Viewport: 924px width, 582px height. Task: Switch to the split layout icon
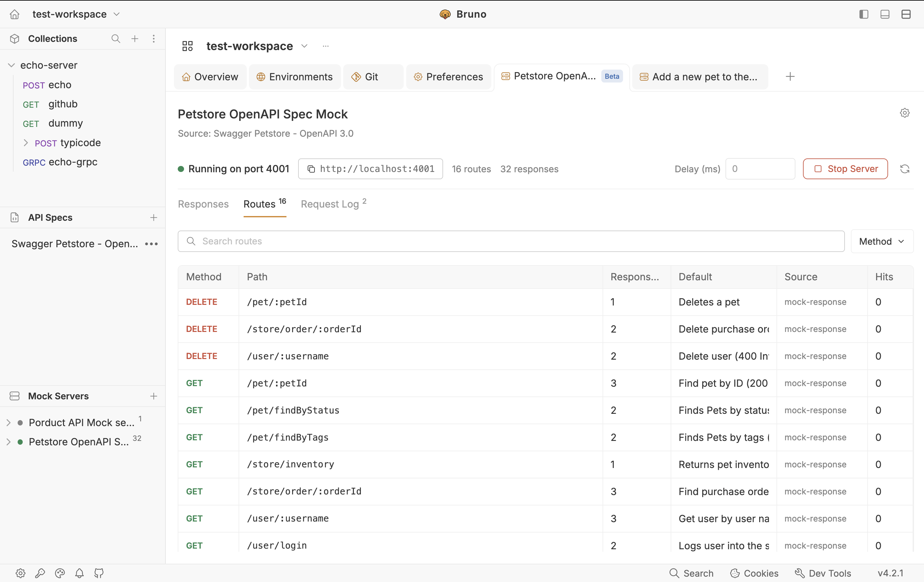[x=906, y=14]
